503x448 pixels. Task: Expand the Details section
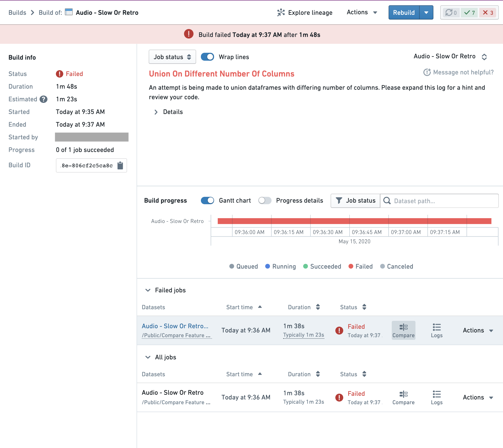[x=168, y=112]
